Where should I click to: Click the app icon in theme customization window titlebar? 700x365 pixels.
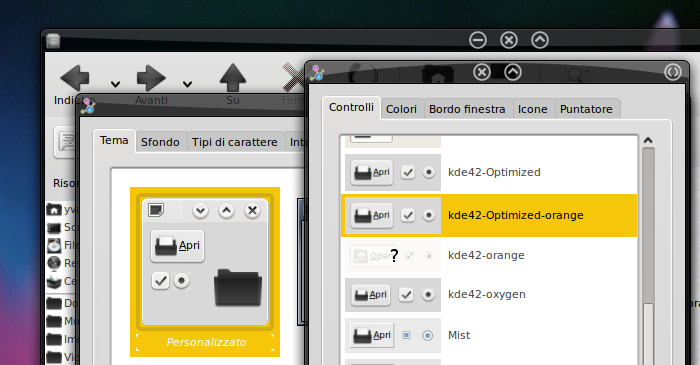tap(317, 73)
